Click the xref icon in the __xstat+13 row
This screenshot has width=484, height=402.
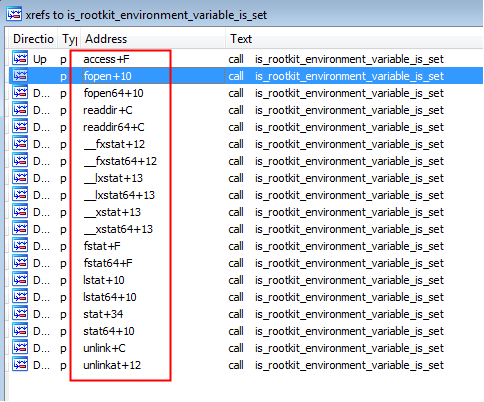click(20, 211)
